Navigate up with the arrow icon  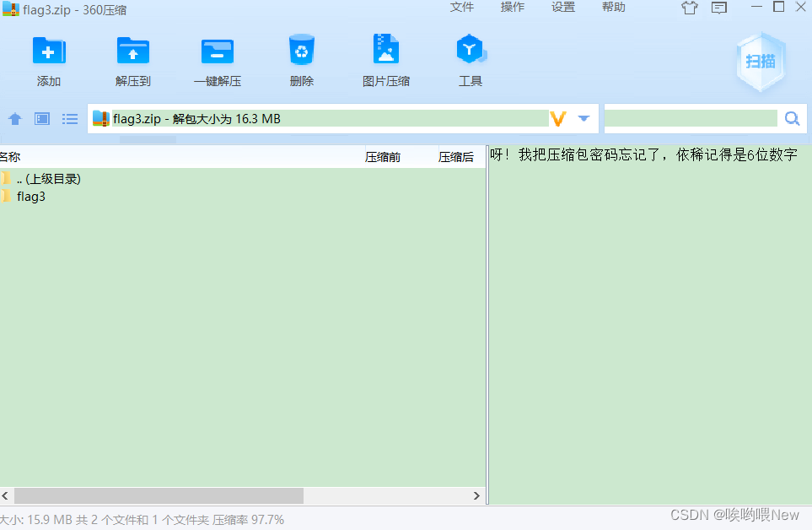point(14,118)
